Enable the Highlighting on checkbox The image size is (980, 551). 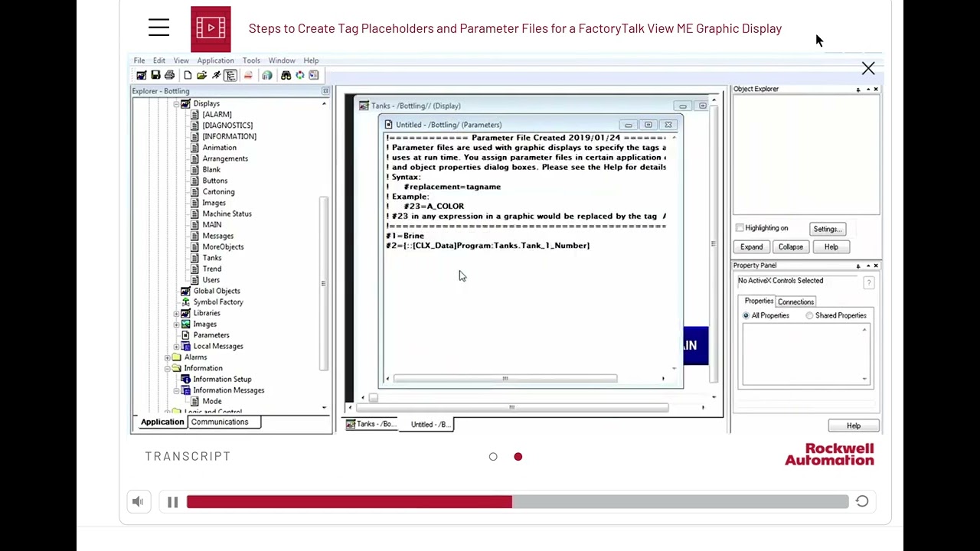(740, 228)
